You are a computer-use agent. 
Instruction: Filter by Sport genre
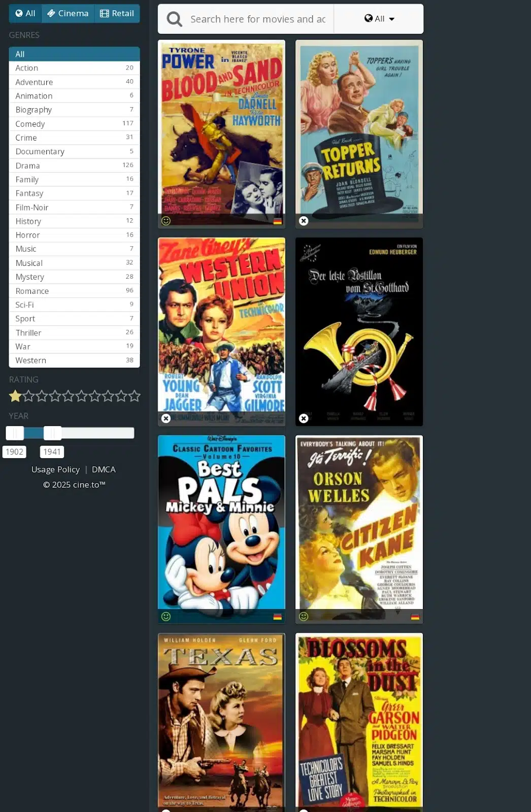[x=74, y=319]
